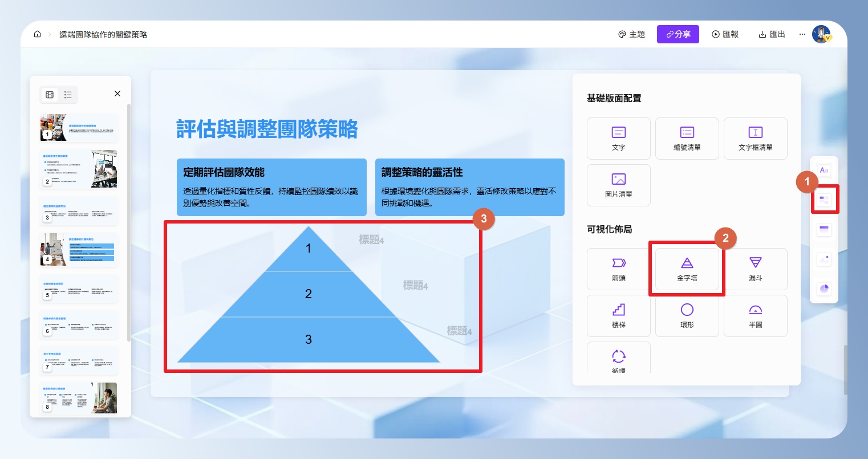This screenshot has height=459, width=868.
Task: Select the 樓梯 staircase layout
Action: click(618, 316)
